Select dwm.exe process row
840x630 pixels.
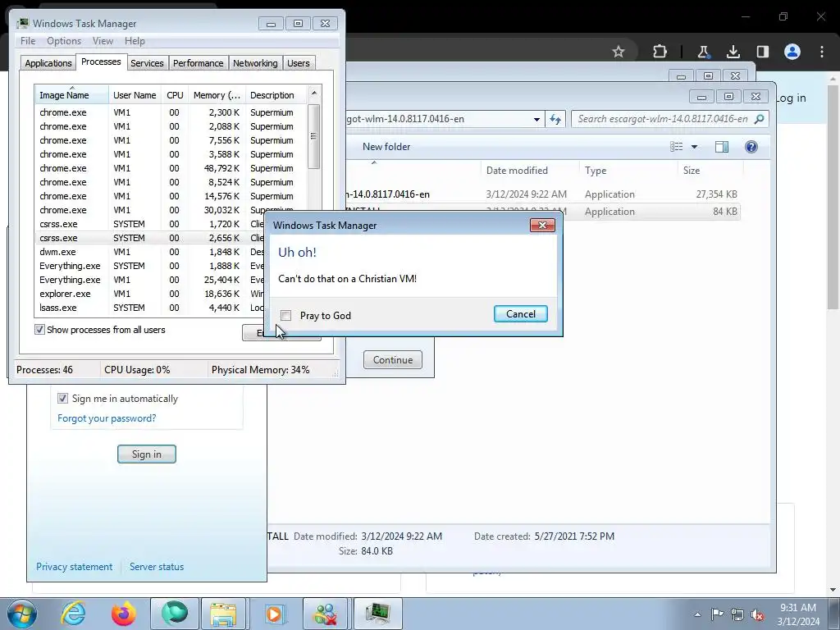coord(150,252)
